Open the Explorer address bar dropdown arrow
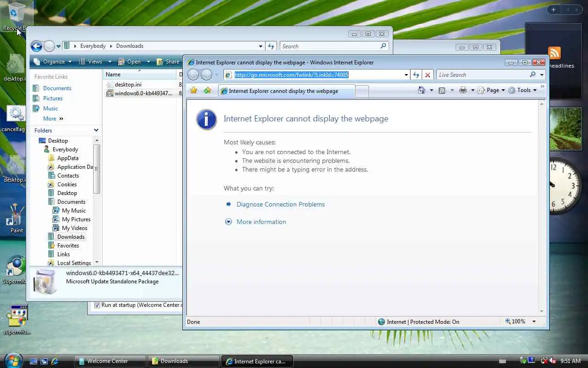Viewport: 588px width, 368px height. [260, 46]
